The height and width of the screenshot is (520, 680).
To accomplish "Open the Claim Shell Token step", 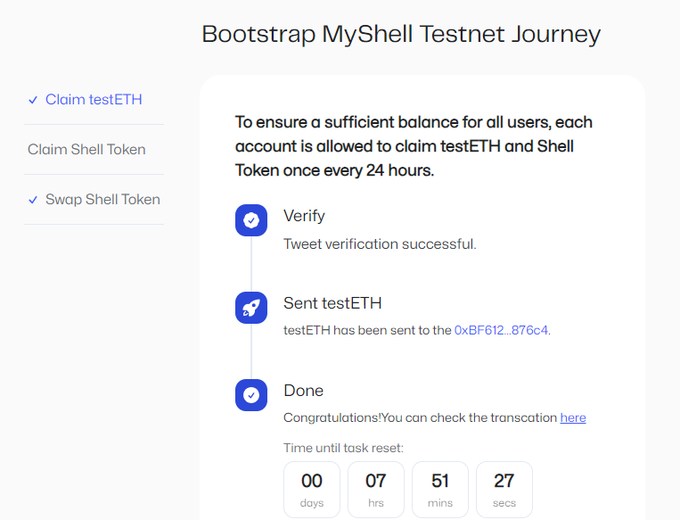I will pos(87,150).
